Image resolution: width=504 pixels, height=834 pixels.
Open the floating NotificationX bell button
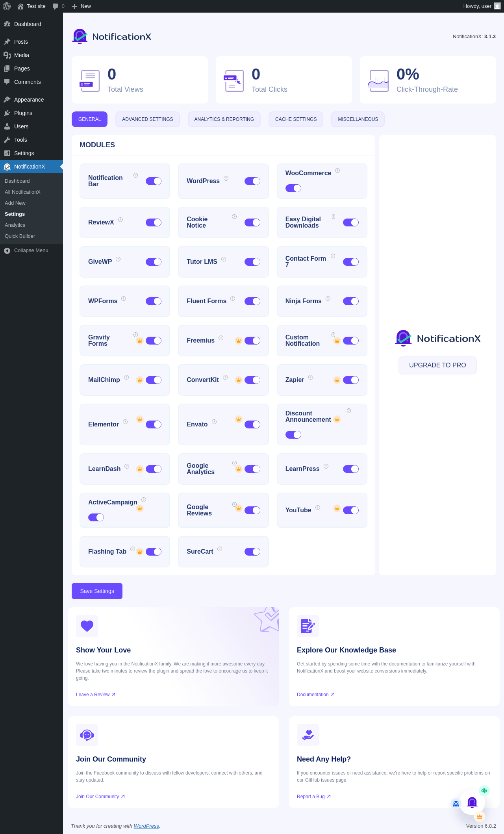pyautogui.click(x=472, y=802)
